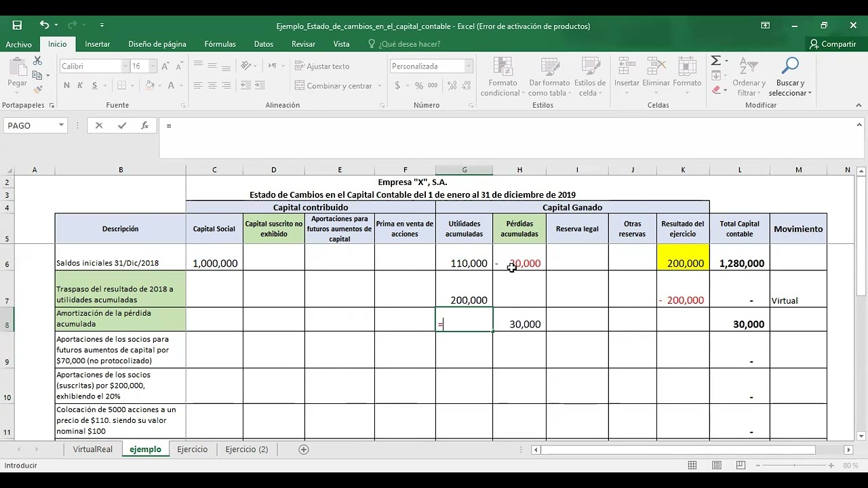Click the Pegar paste icon
The image size is (868, 488).
click(x=17, y=68)
